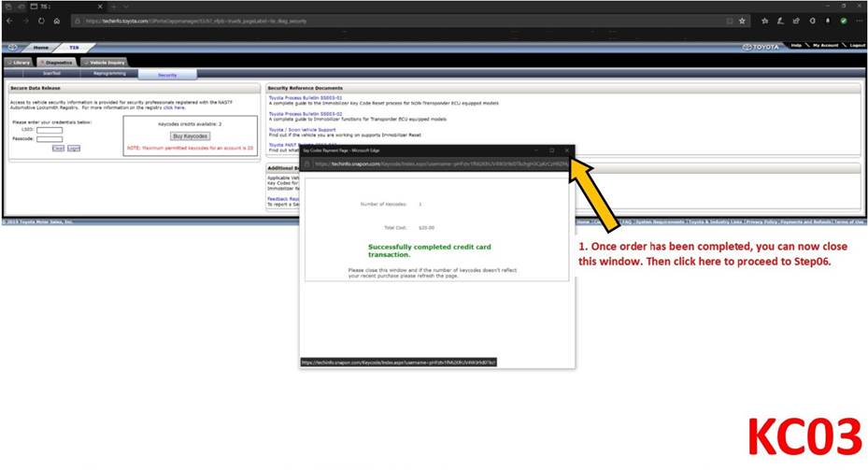Open a new tab with the plus icon
The image size is (868, 470).
115,7
